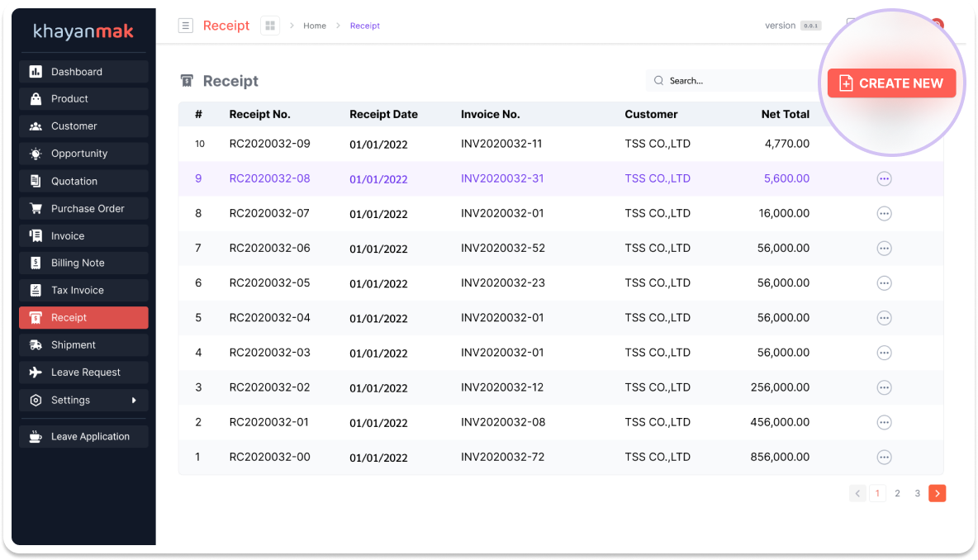Click the Opportunity lightbulb icon in sidebar
978x560 pixels.
(36, 154)
